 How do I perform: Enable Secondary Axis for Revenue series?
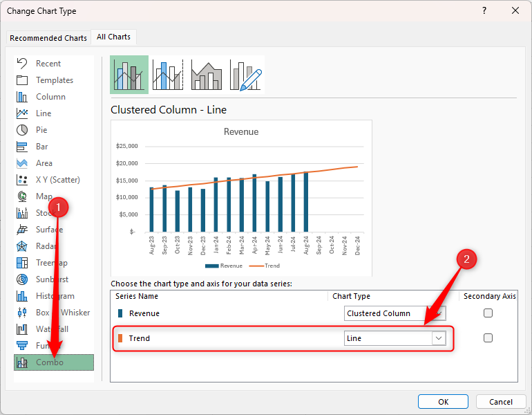click(x=488, y=313)
